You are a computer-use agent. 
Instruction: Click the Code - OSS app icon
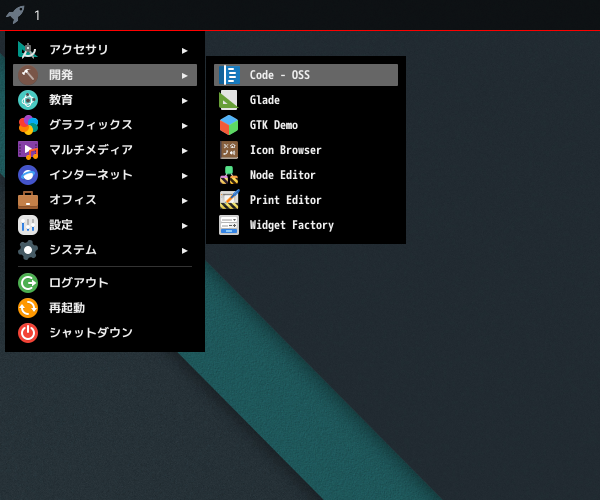click(229, 75)
